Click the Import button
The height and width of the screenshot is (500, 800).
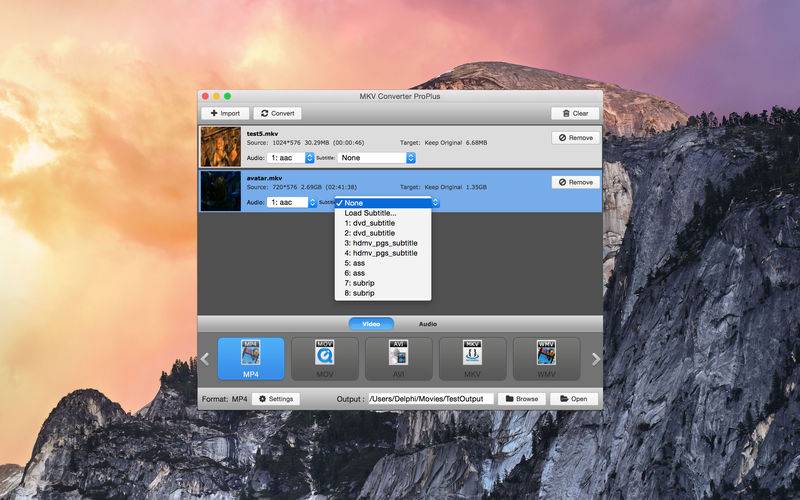[225, 113]
